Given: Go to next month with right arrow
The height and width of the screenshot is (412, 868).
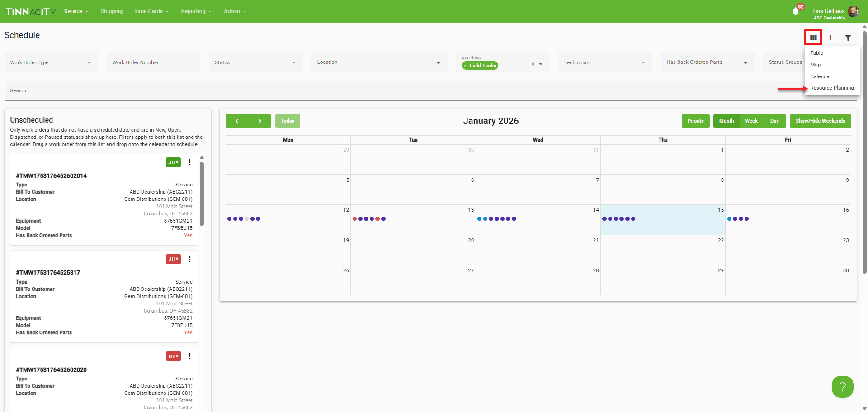Looking at the screenshot, I should point(259,121).
